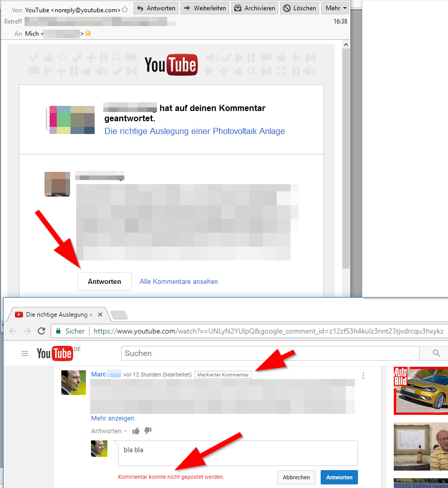The image size is (448, 488).
Task: Click the page reload icon
Action: [x=41, y=331]
